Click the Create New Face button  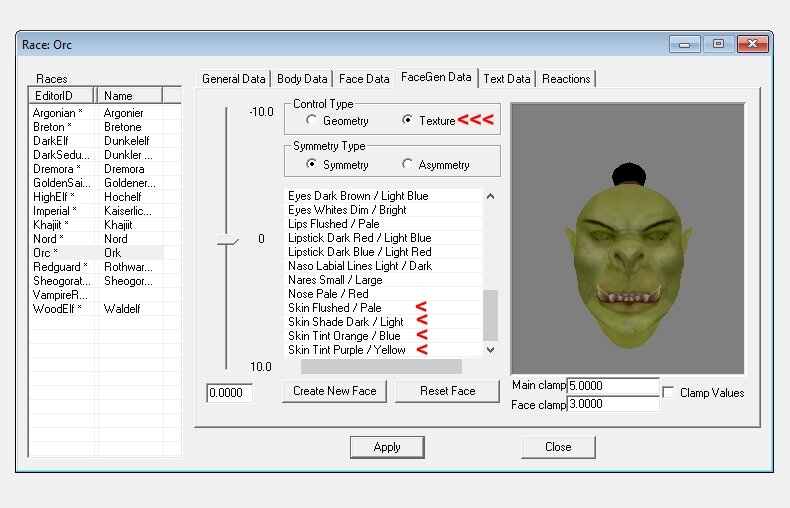335,391
